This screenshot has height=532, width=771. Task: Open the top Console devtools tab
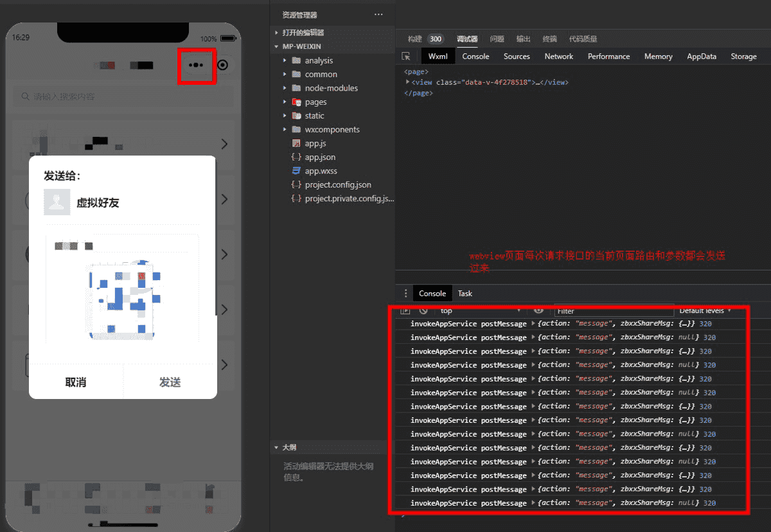(476, 57)
